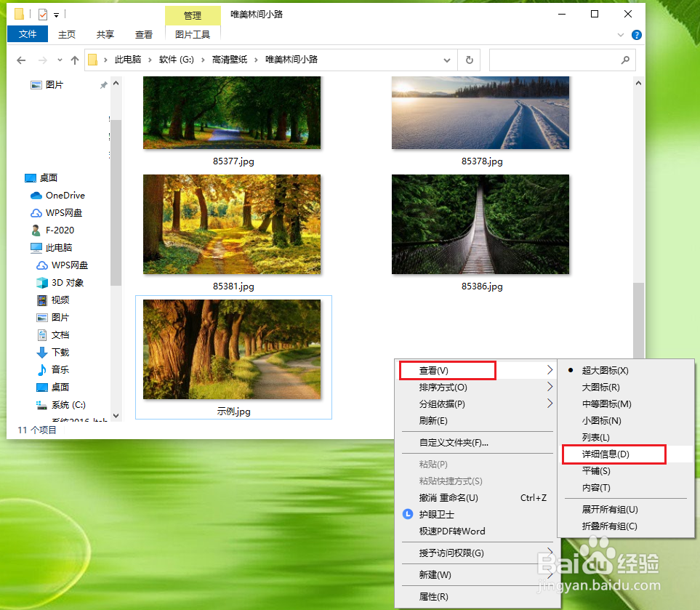Screen dimensions: 700x610
Task: Open 新建(W) submenu
Action: [x=478, y=574]
